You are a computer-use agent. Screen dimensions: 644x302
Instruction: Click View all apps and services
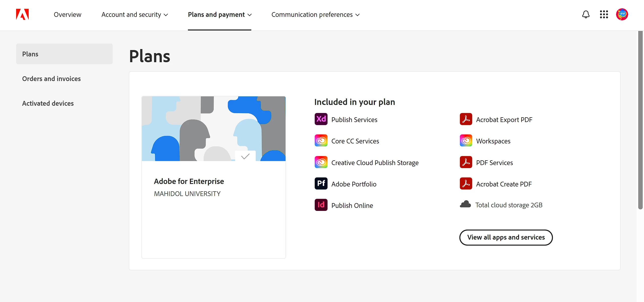pyautogui.click(x=506, y=237)
